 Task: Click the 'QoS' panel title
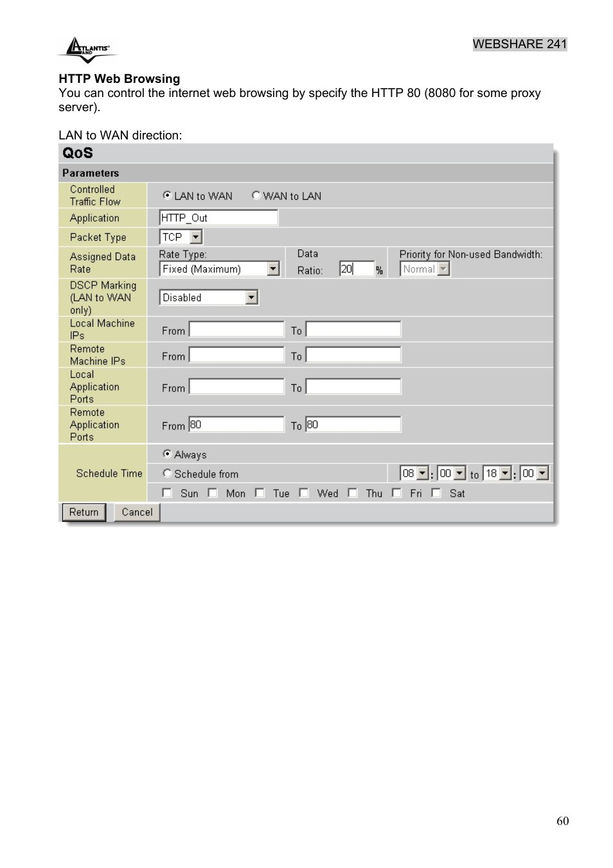click(78, 153)
